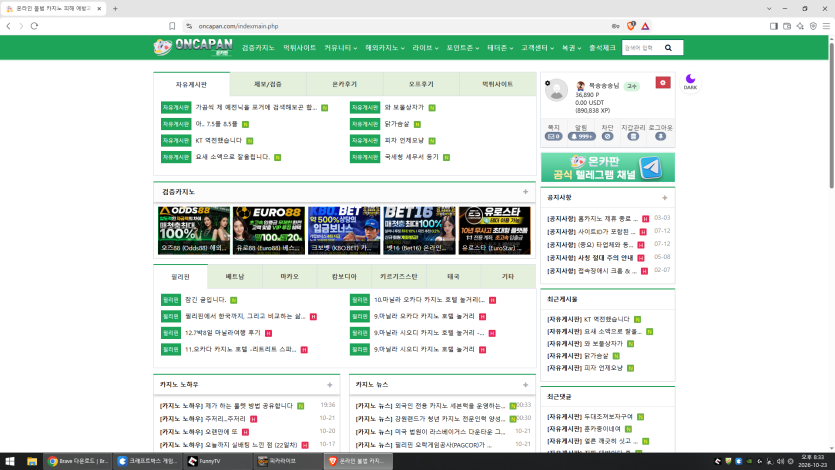Open the EURO88 casino banner thumbnail

point(269,230)
